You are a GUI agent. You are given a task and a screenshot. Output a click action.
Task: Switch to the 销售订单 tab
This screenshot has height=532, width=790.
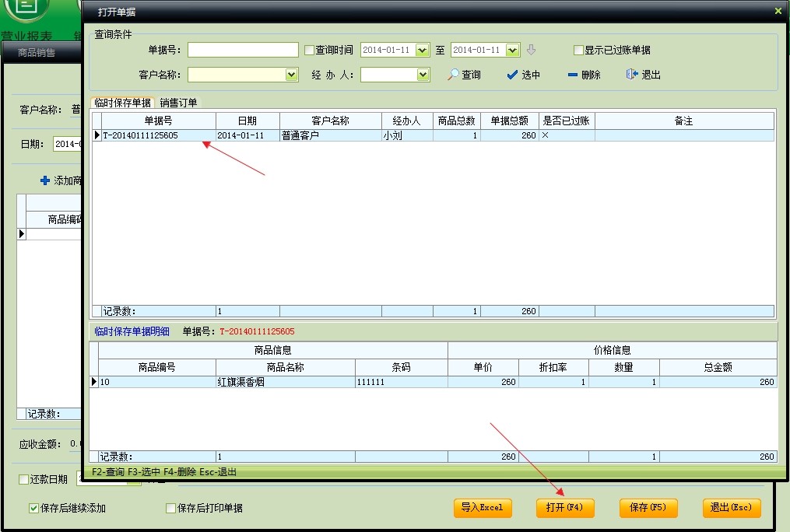coord(178,103)
